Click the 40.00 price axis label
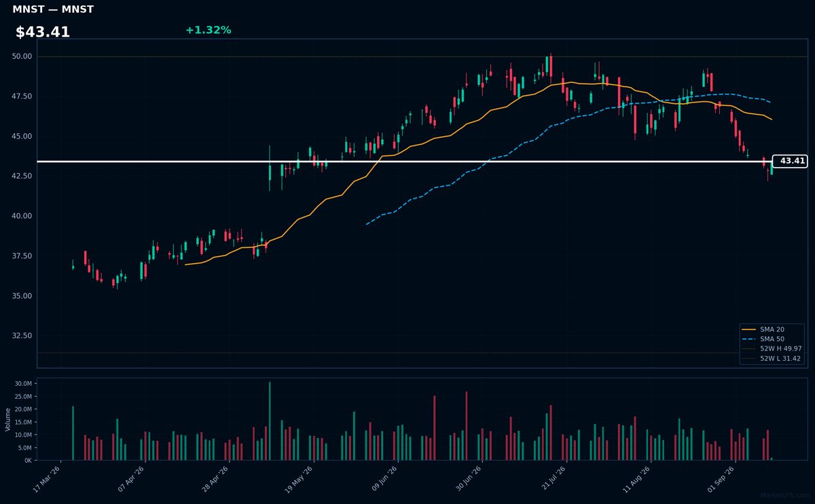815x504 pixels. tap(22, 216)
